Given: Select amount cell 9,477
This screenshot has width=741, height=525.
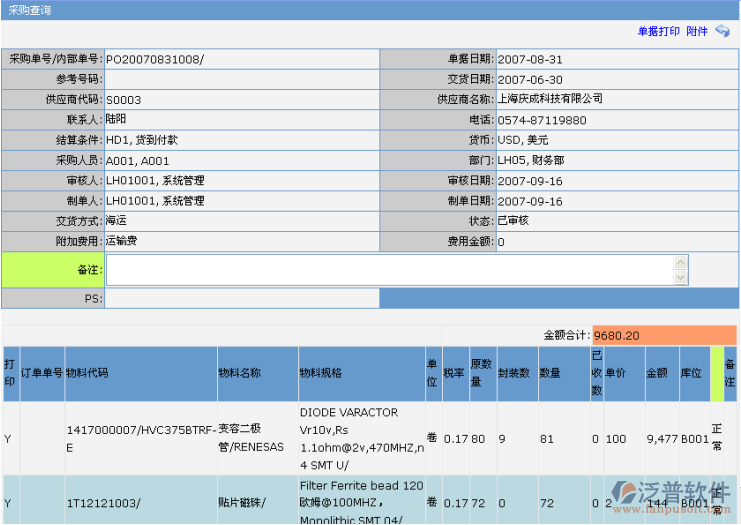Looking at the screenshot, I should pos(663,439).
